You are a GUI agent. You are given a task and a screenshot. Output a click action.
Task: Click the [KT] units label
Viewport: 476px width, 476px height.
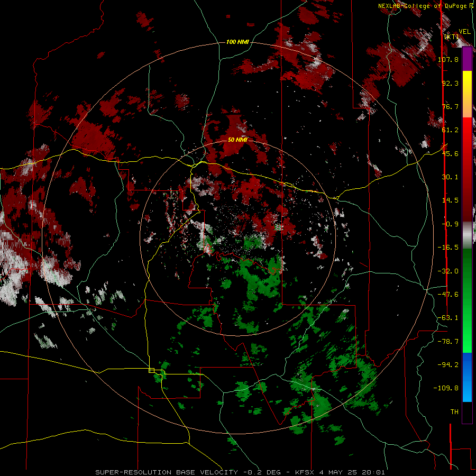tap(452, 36)
